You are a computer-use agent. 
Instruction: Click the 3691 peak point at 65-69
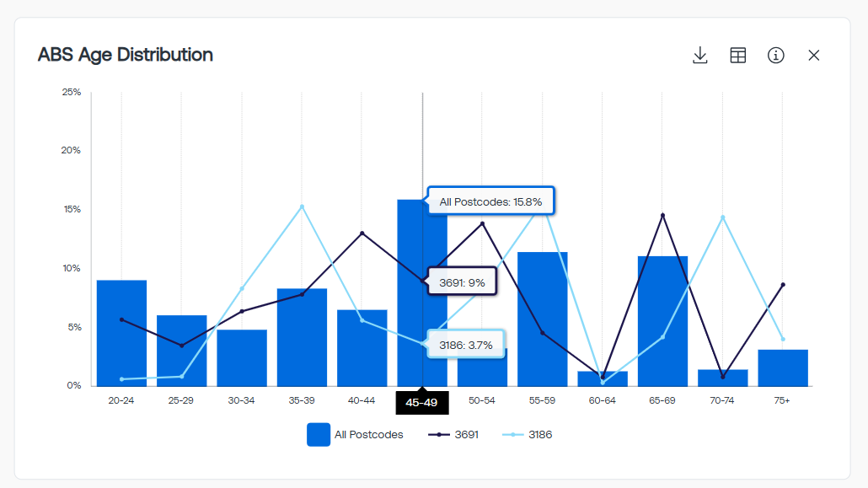(x=662, y=215)
